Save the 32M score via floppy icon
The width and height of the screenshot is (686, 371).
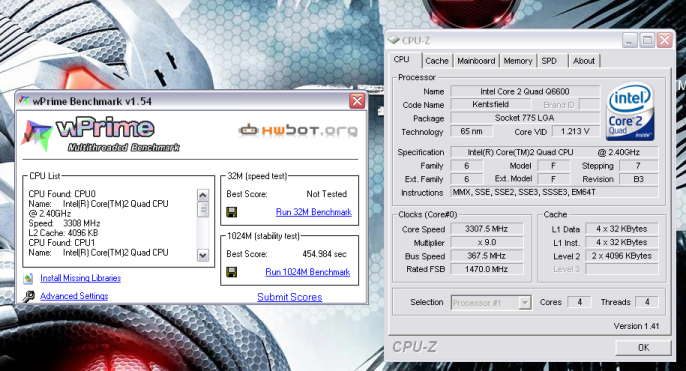(232, 212)
